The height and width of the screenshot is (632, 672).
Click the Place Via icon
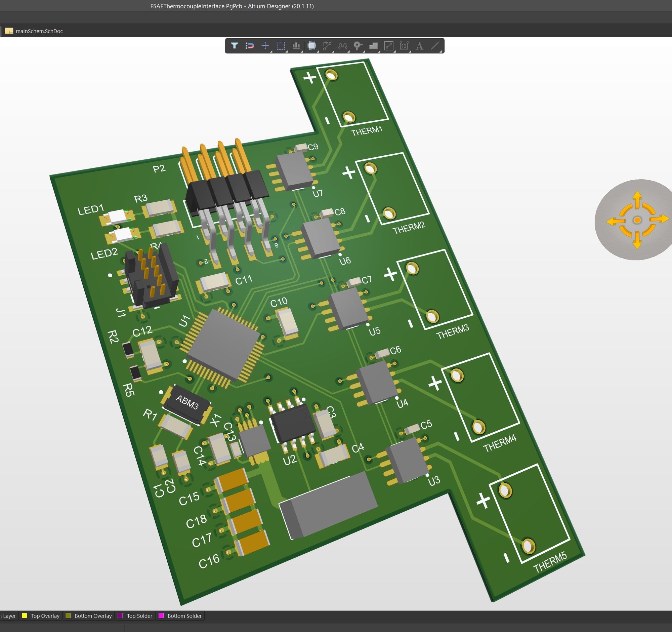click(x=358, y=46)
